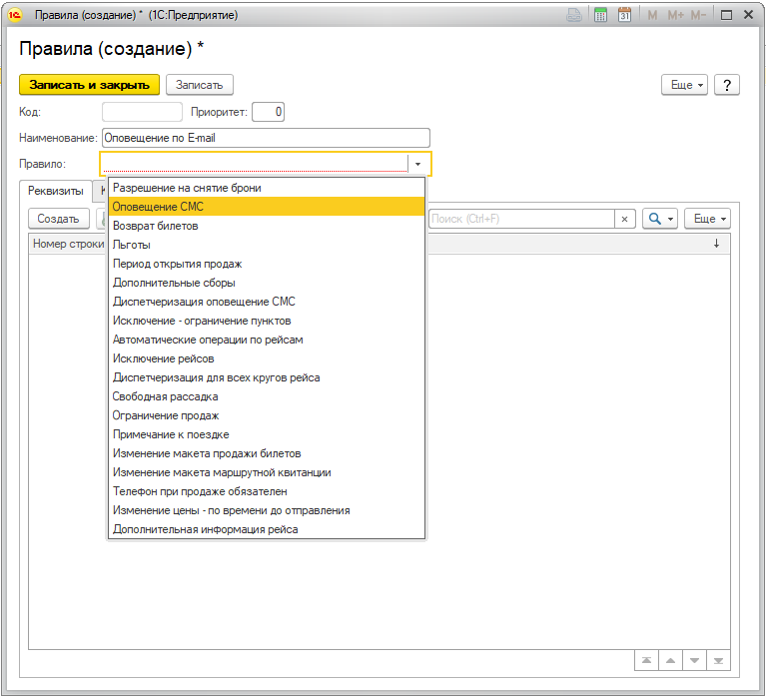Jump to first row with top arrow

647,660
